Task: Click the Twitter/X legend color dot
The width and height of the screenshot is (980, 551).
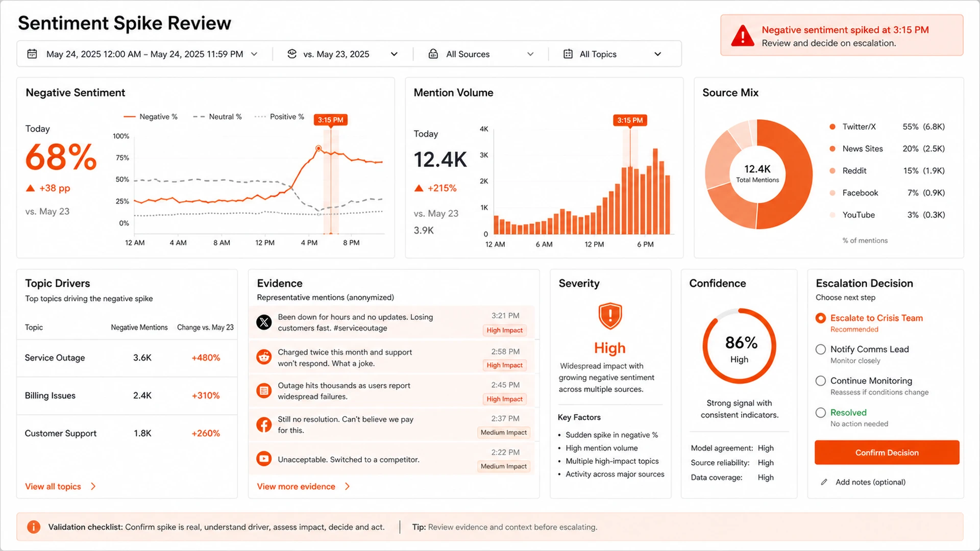Action: pos(832,127)
